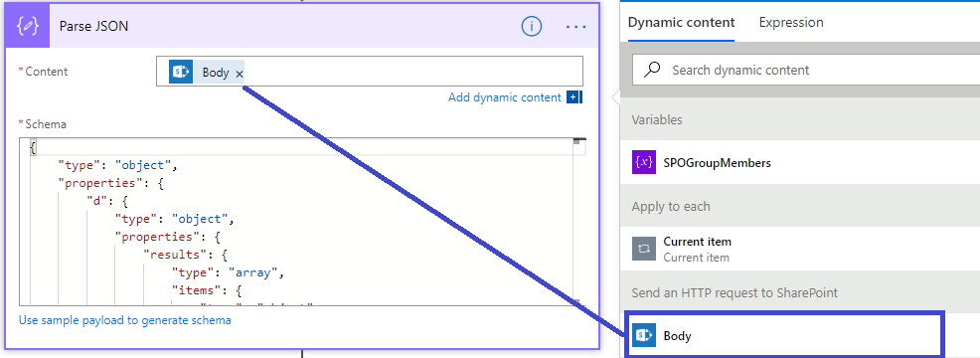Open the Parse JSON ellipsis menu
This screenshot has height=358, width=980.
[x=575, y=27]
